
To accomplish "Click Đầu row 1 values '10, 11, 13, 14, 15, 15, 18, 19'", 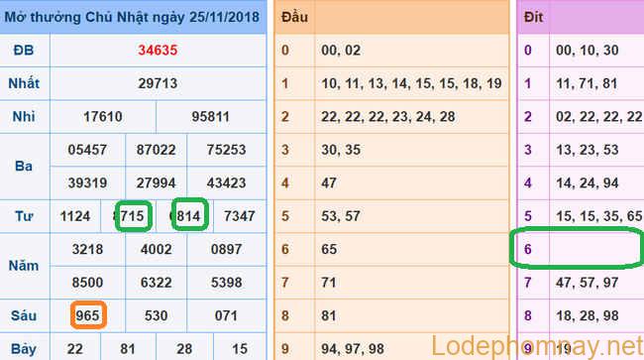I will tap(411, 83).
